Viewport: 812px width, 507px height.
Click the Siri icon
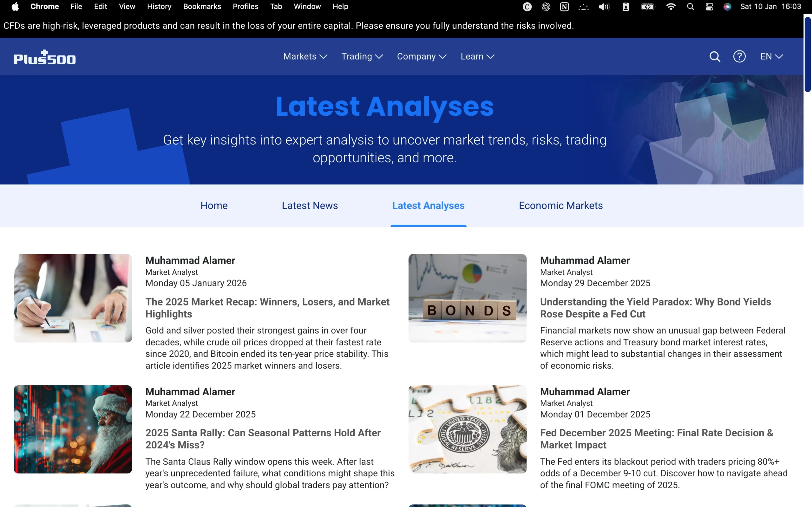coord(727,6)
